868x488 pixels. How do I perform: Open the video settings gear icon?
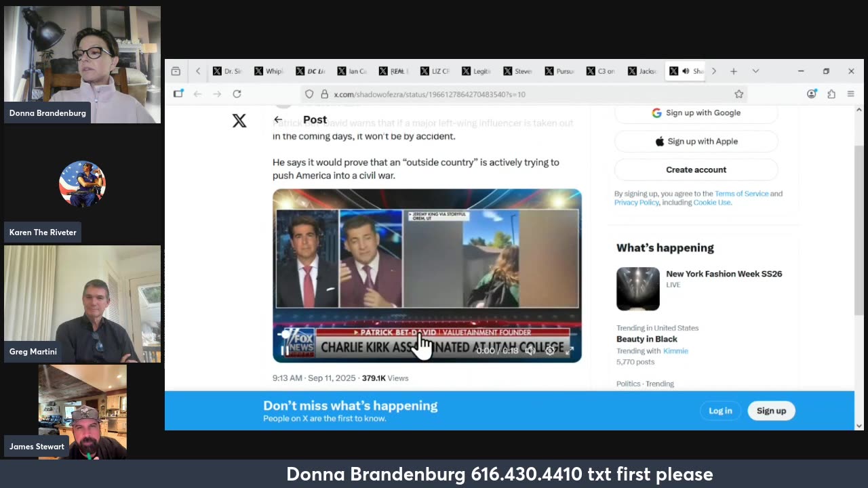[550, 350]
